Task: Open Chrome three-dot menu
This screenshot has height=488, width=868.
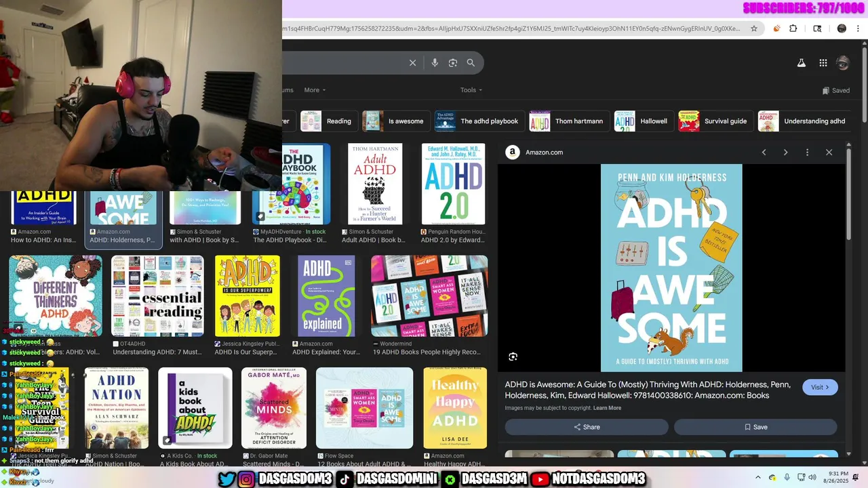Action: 859,28
